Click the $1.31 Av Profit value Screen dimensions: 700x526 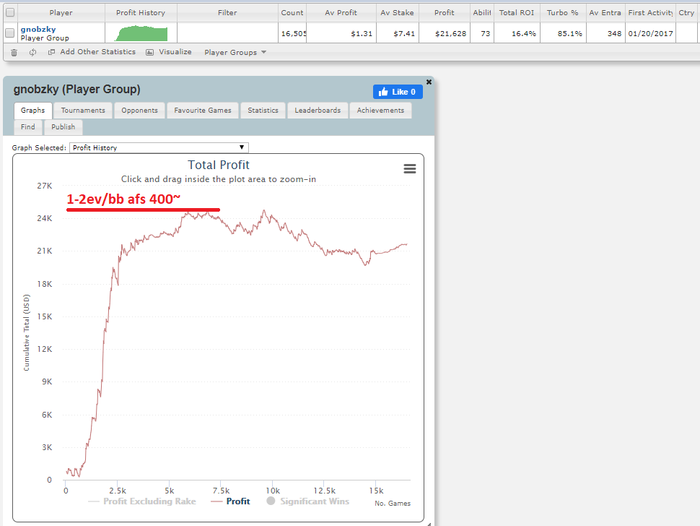[362, 33]
